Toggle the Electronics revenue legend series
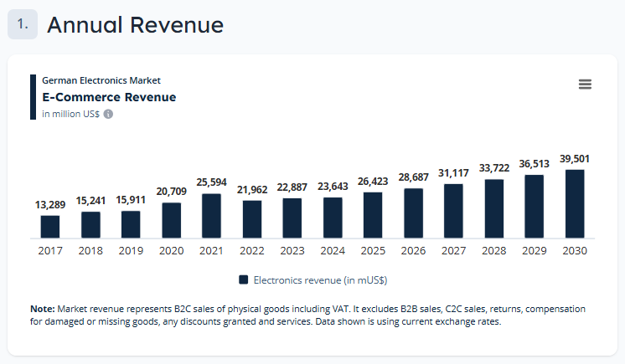 point(312,280)
